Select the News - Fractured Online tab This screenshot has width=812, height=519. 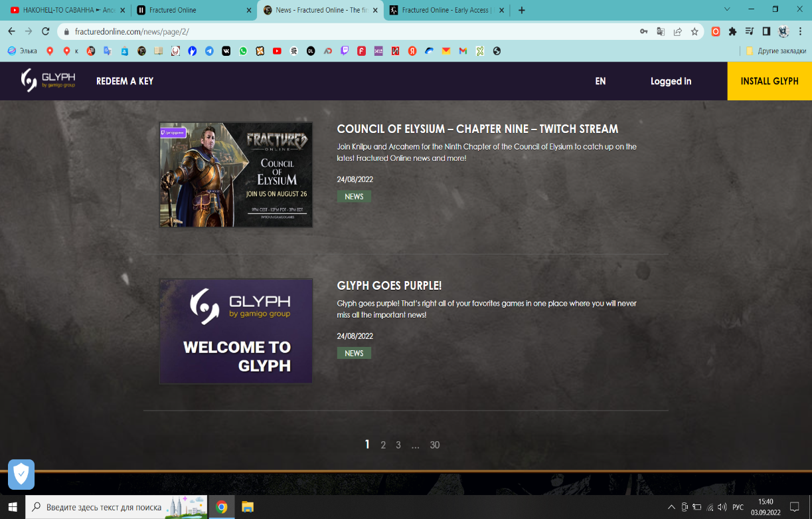point(321,10)
